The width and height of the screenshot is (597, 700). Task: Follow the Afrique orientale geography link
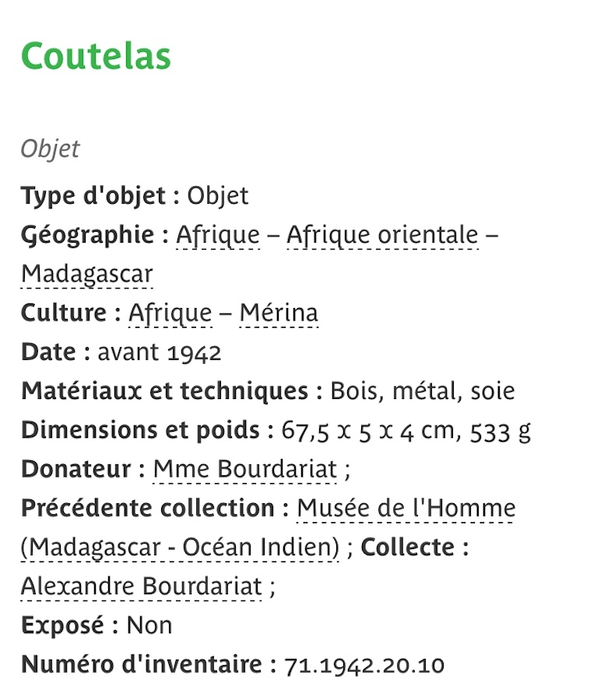click(x=382, y=235)
